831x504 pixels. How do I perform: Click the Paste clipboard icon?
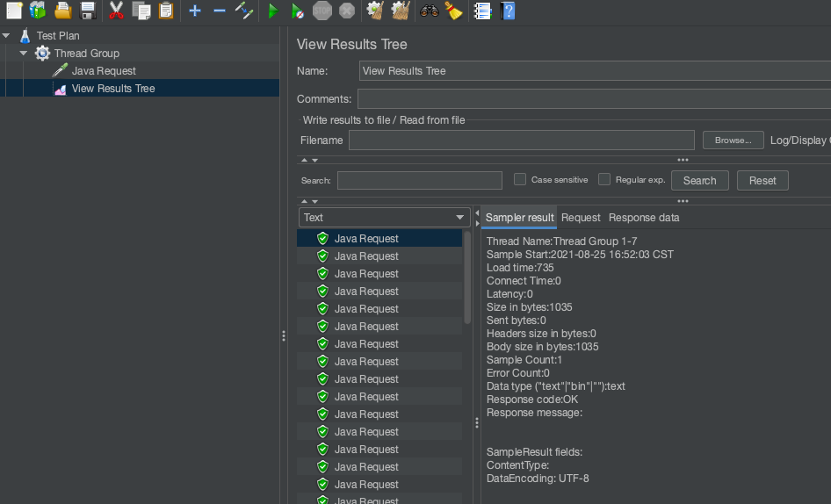[x=166, y=10]
